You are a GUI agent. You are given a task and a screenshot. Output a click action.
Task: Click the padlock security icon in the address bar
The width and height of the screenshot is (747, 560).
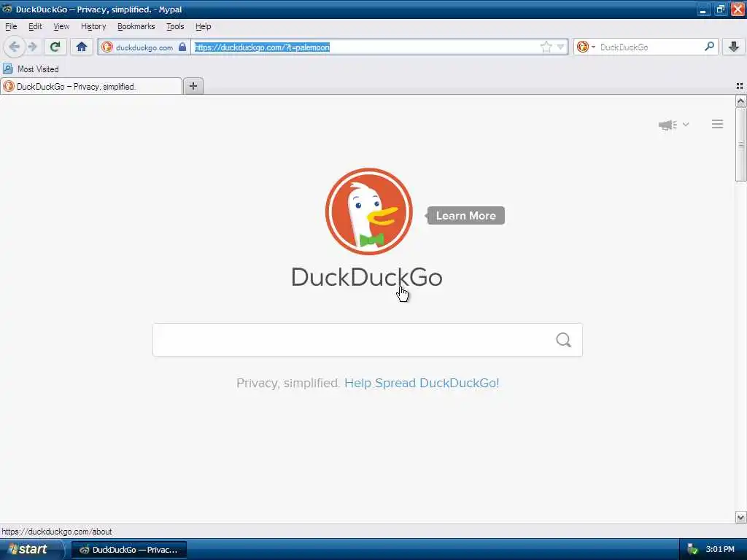coord(182,47)
